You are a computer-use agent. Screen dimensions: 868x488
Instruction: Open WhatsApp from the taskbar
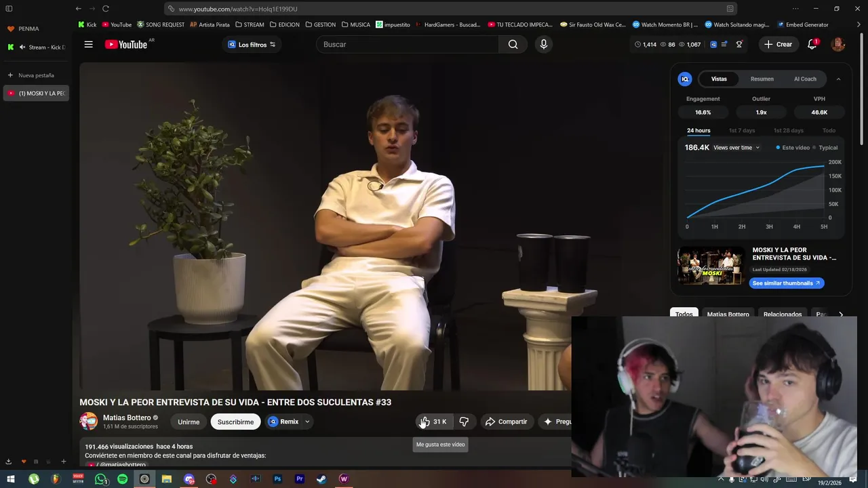[100, 479]
